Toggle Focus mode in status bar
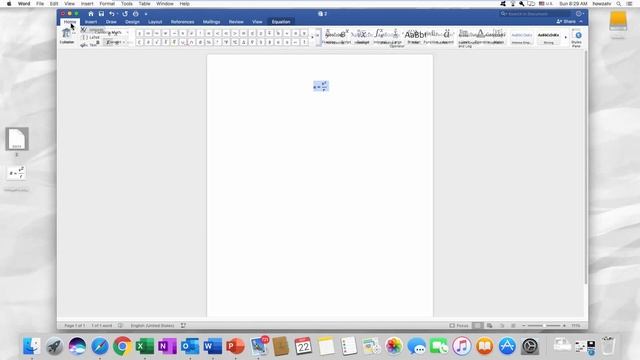This screenshot has width=640, height=360. [x=459, y=326]
